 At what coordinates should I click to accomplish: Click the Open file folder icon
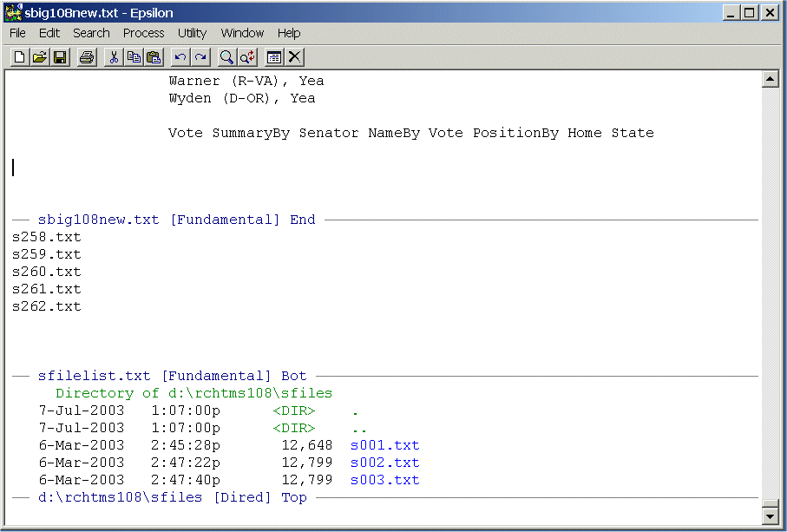39,57
